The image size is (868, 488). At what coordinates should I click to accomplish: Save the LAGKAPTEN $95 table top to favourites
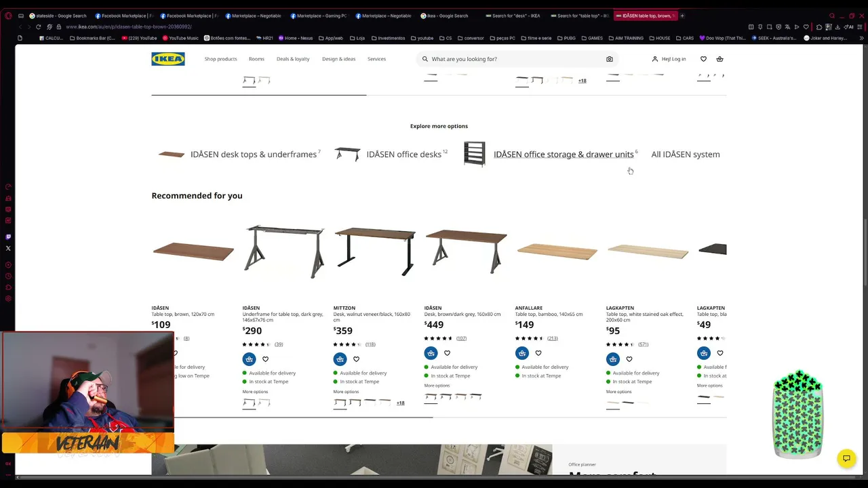[x=629, y=359]
